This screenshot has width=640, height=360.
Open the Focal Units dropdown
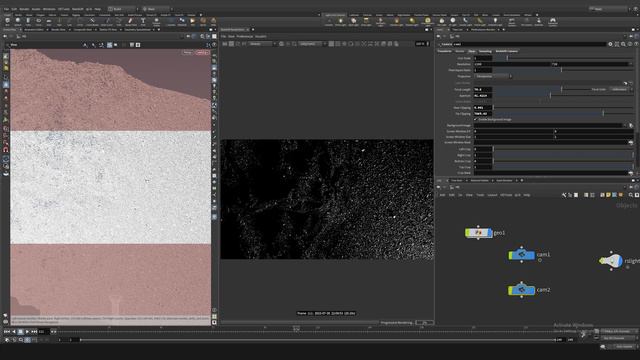pyautogui.click(x=620, y=89)
